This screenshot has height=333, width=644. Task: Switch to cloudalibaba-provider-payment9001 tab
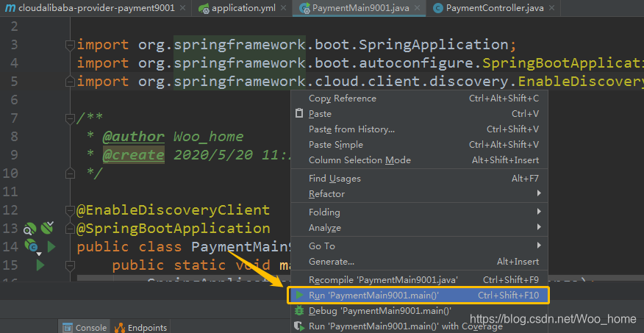[x=96, y=8]
